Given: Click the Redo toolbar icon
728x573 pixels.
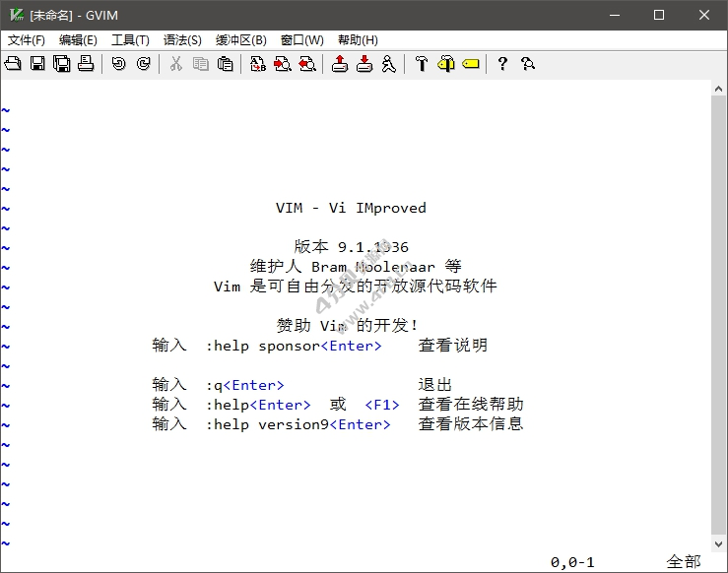Looking at the screenshot, I should [144, 64].
